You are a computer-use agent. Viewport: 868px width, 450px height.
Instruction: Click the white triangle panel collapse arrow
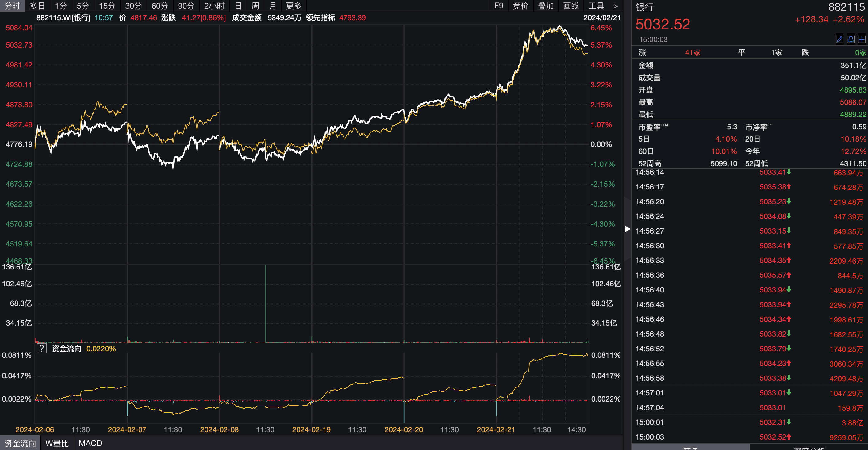tap(627, 229)
